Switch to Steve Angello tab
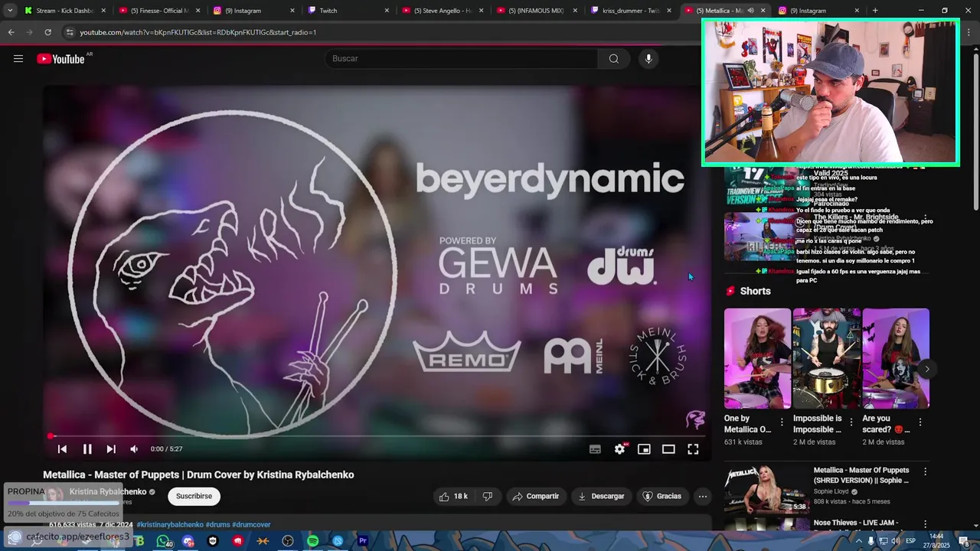 click(443, 11)
